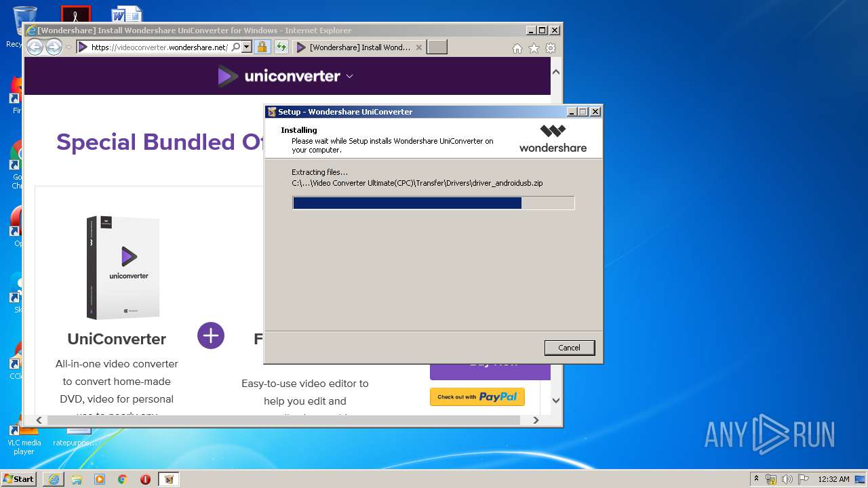Click the horizontal scrollbar left arrow

pos(39,420)
